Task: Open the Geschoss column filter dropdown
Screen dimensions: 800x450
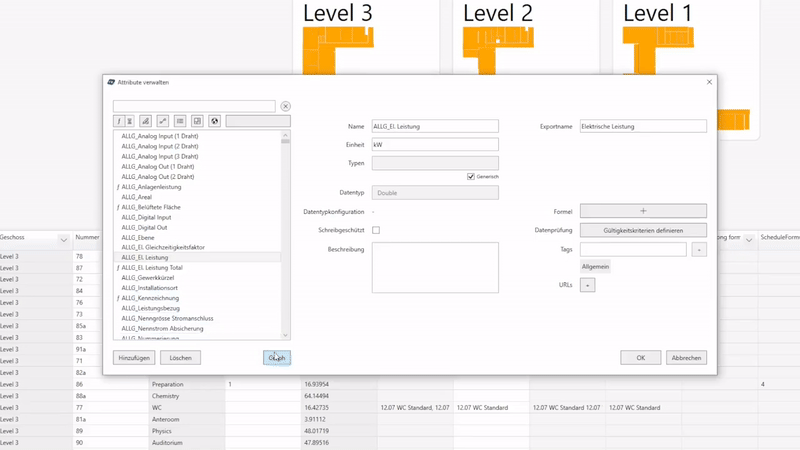Action: pos(63,240)
